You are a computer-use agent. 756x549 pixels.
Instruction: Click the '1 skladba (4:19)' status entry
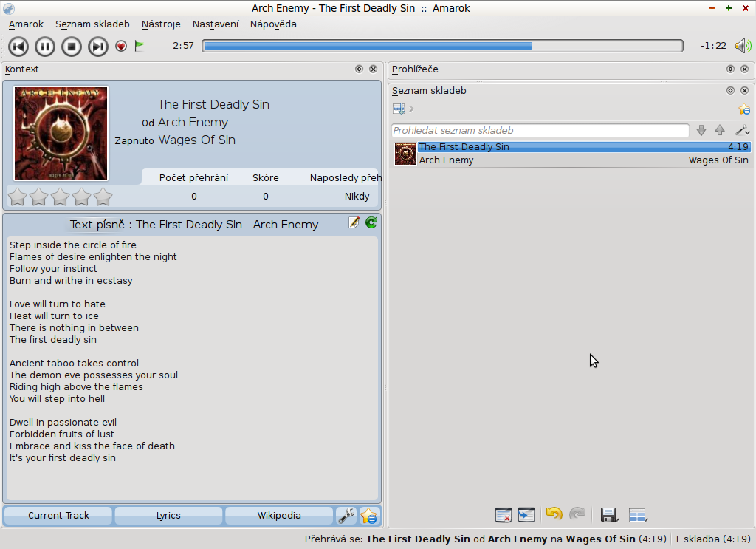(x=713, y=539)
